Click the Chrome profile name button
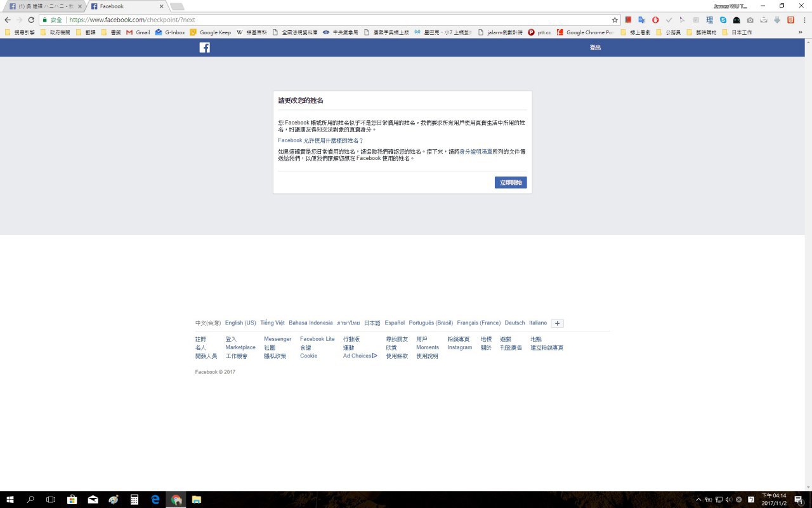The image size is (812, 508). point(731,6)
